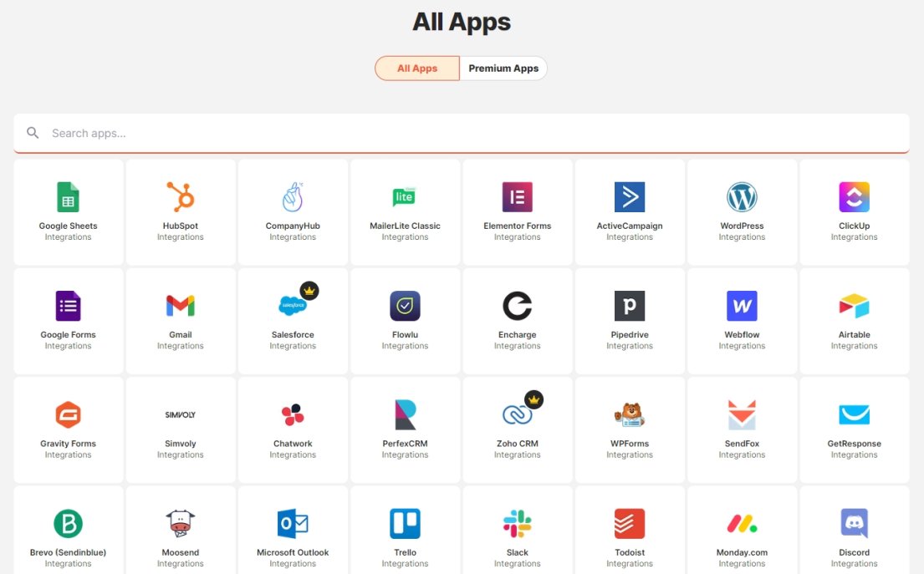Click the search magnifier icon
924x574 pixels.
[x=33, y=133]
